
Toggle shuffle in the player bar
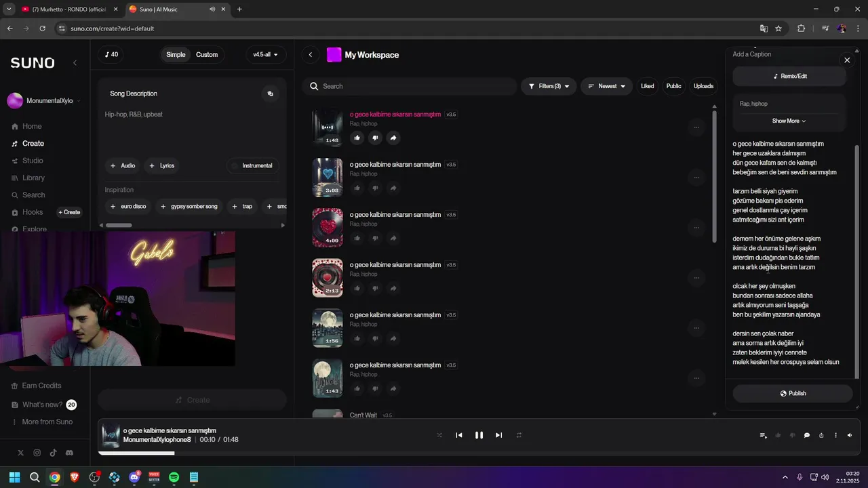439,435
